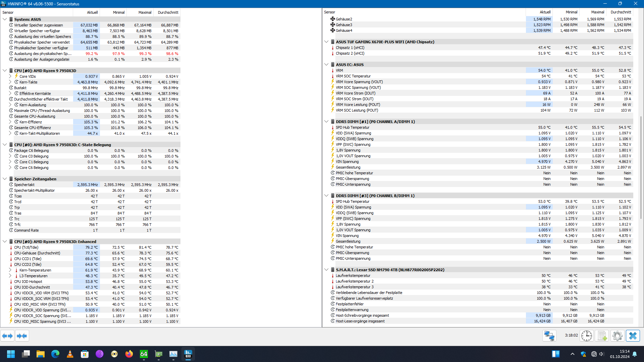Viewport: 644px width, 362px height.
Task: Select the VRM Vcore Strom (IOUT) row
Action: pos(356,93)
